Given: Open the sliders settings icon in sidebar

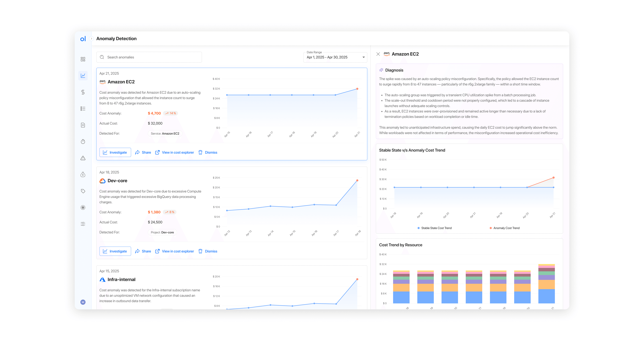Looking at the screenshot, I should [83, 224].
